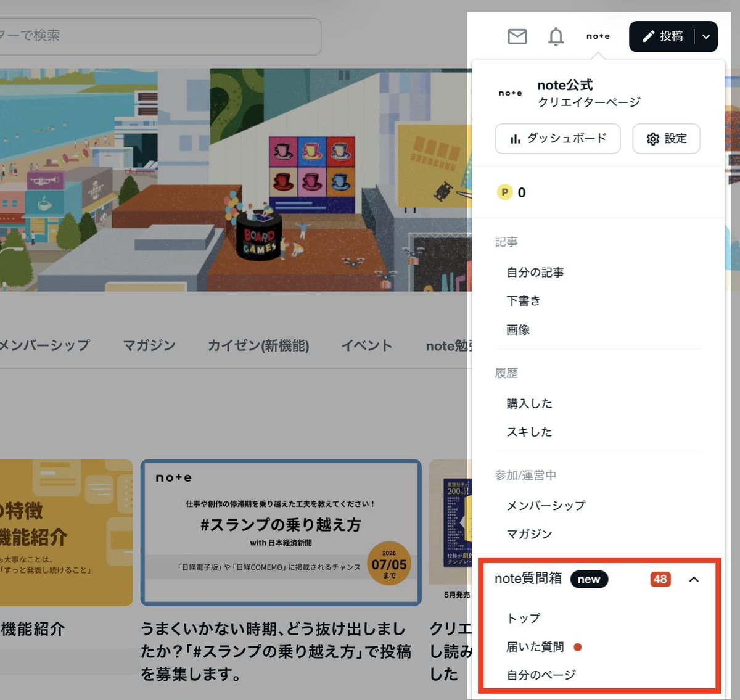
Task: Open 自分のページ under note質問箱
Action: pos(541,675)
